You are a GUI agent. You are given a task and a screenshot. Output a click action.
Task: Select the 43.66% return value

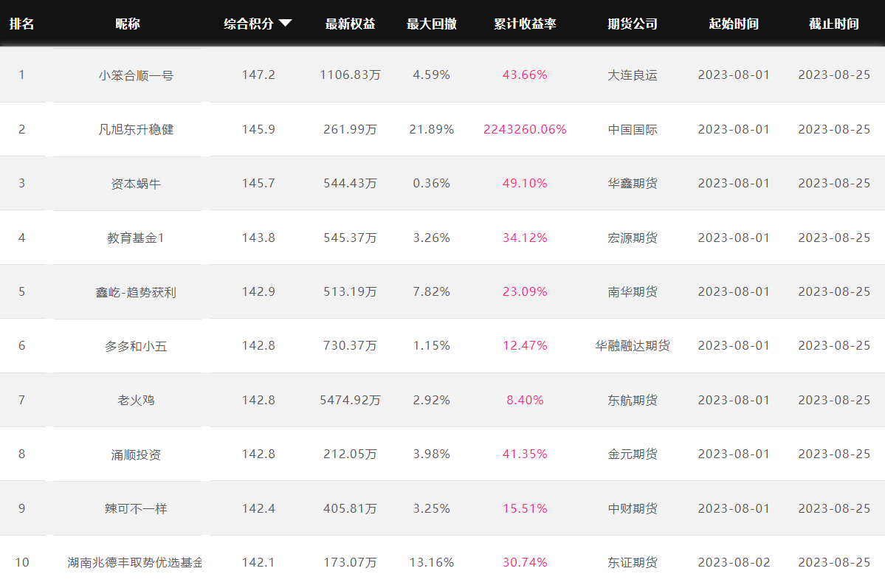tap(525, 75)
